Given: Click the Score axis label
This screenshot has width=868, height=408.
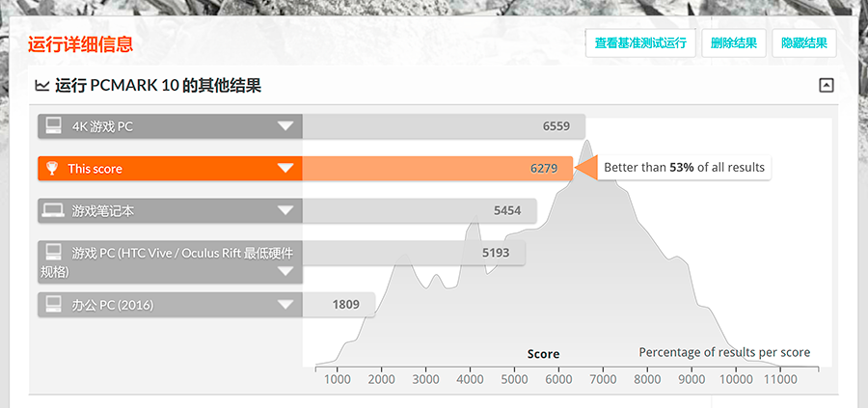Looking at the screenshot, I should 543,354.
